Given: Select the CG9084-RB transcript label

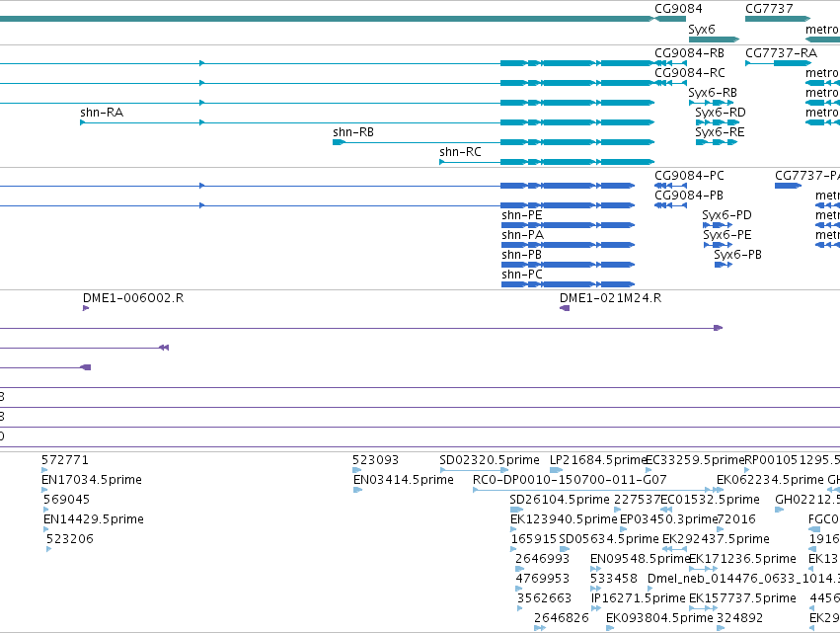Looking at the screenshot, I should [x=689, y=53].
